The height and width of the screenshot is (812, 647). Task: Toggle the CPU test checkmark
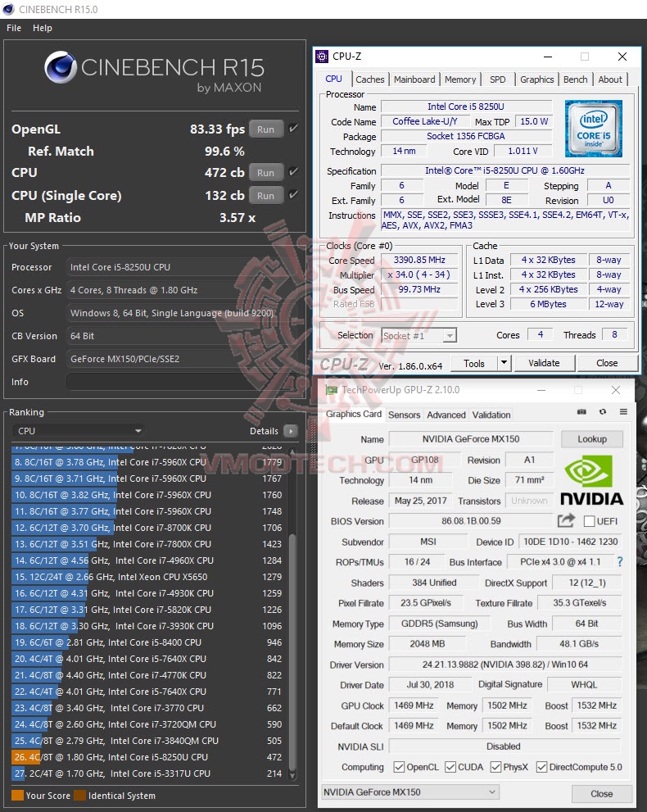point(293,172)
